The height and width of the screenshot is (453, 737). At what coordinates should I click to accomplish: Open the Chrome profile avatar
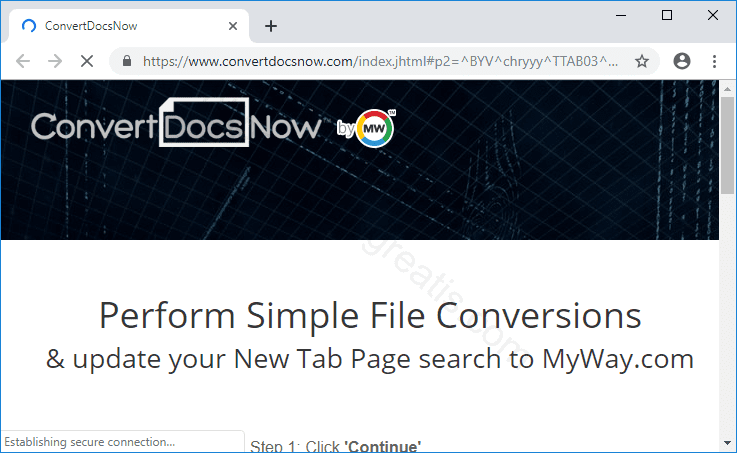point(682,61)
